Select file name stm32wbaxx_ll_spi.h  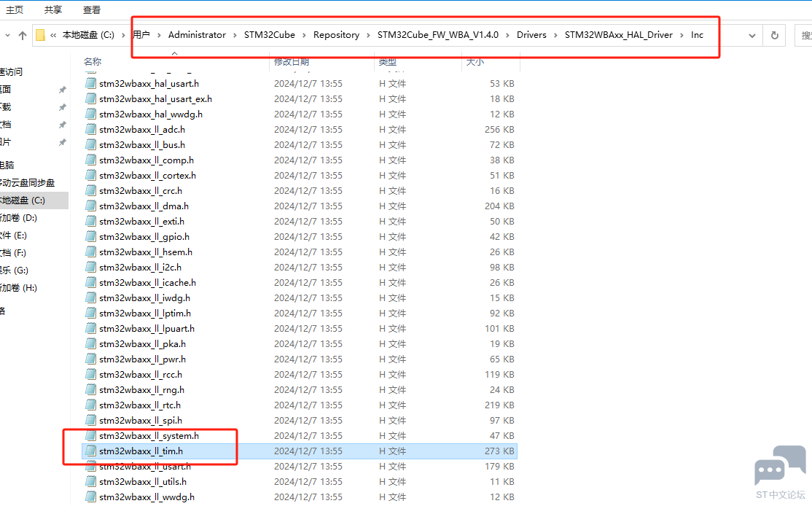(x=141, y=421)
